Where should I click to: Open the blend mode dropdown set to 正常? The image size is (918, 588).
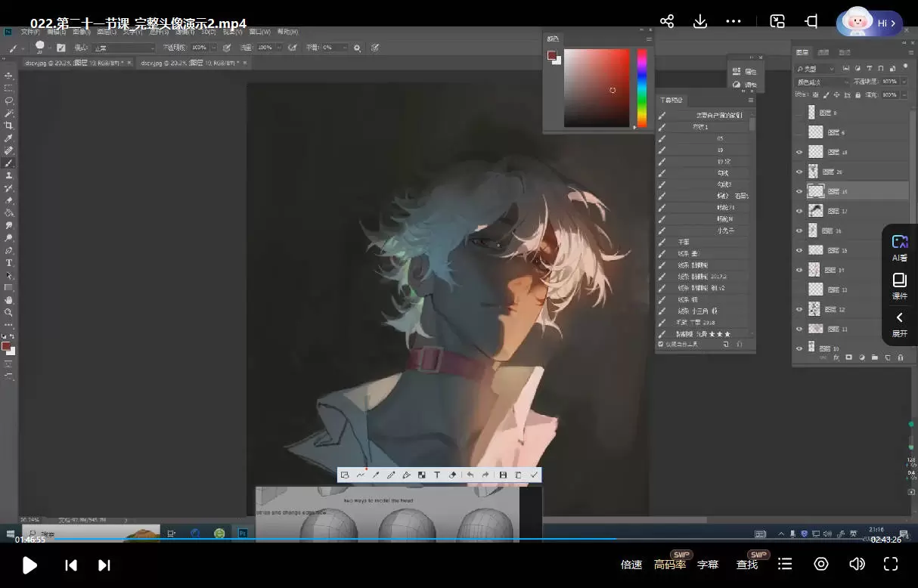124,48
